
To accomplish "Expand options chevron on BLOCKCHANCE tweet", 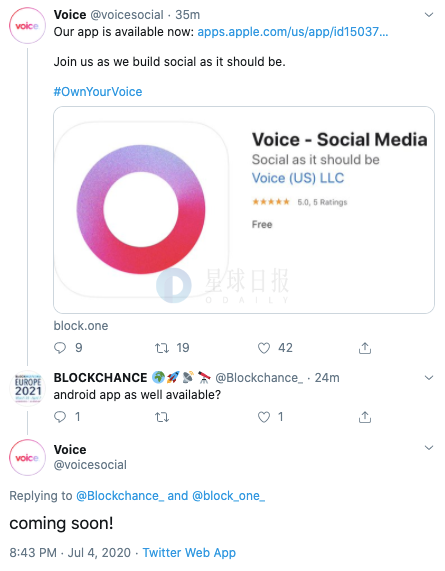I will click(429, 378).
